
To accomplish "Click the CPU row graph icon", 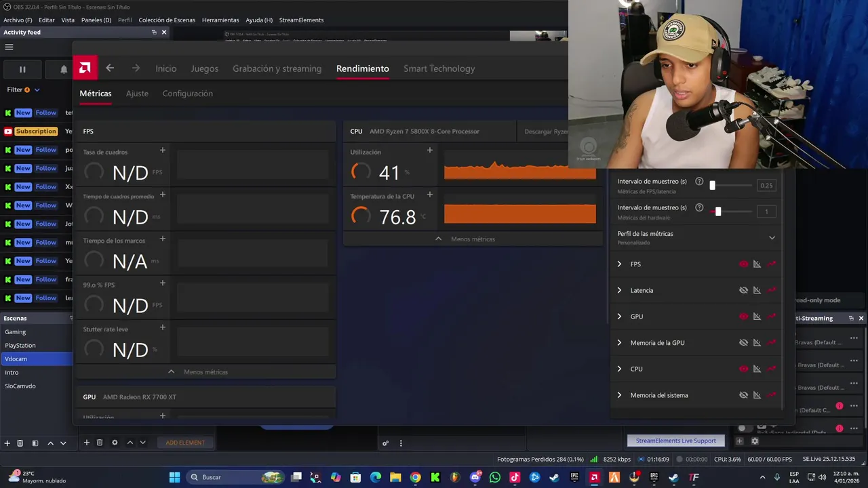I will pyautogui.click(x=757, y=369).
